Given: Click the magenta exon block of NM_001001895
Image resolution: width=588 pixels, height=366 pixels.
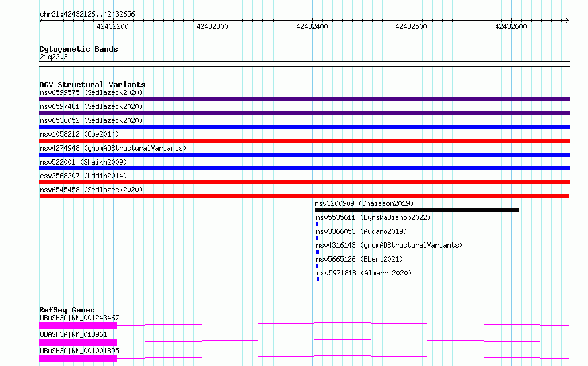Looking at the screenshot, I should (78, 359).
